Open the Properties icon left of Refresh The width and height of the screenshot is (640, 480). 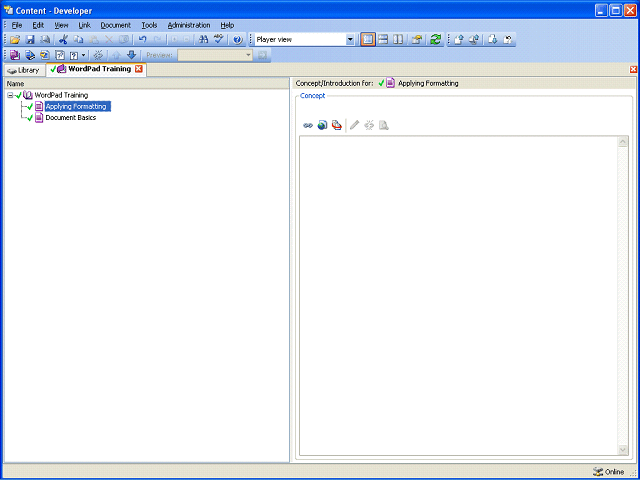coord(416,40)
